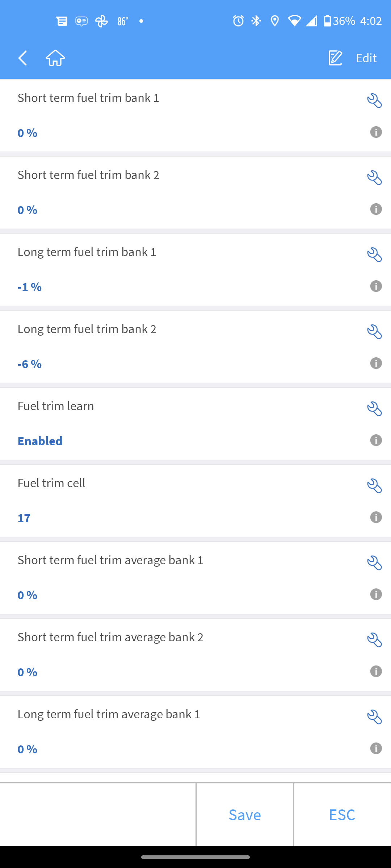Image resolution: width=391 pixels, height=868 pixels.
Task: Go to the home screen icon
Action: [55, 58]
